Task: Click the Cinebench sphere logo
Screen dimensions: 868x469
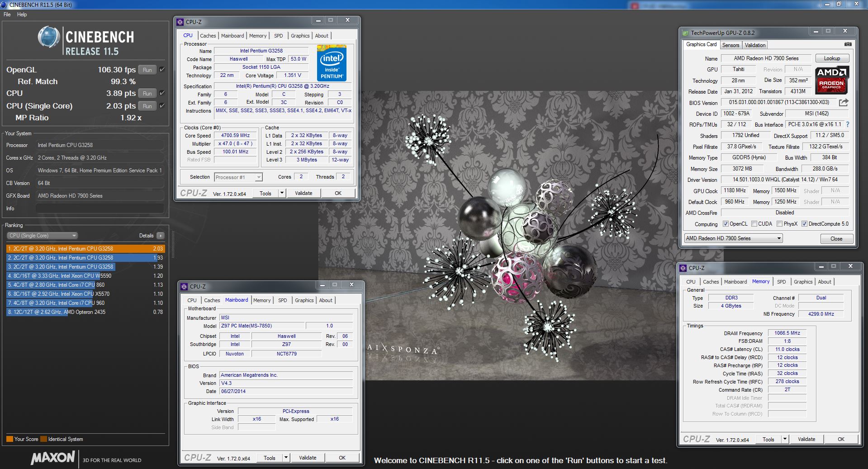Action: click(x=49, y=38)
